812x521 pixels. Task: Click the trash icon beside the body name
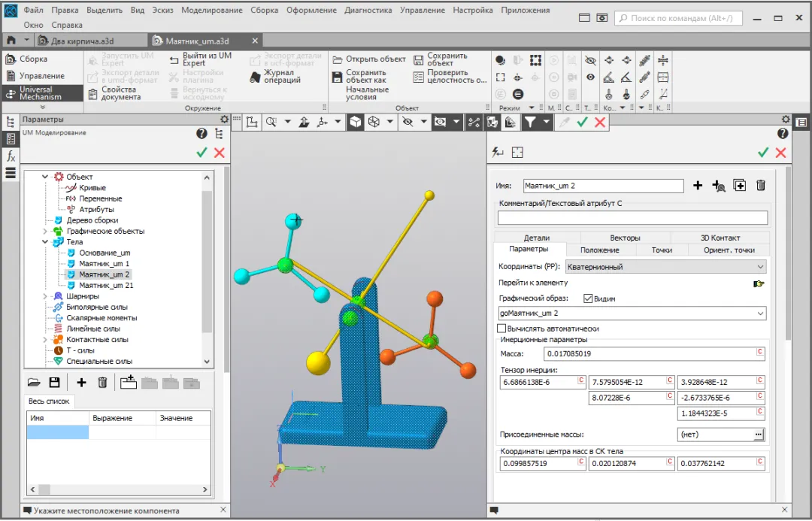[761, 186]
